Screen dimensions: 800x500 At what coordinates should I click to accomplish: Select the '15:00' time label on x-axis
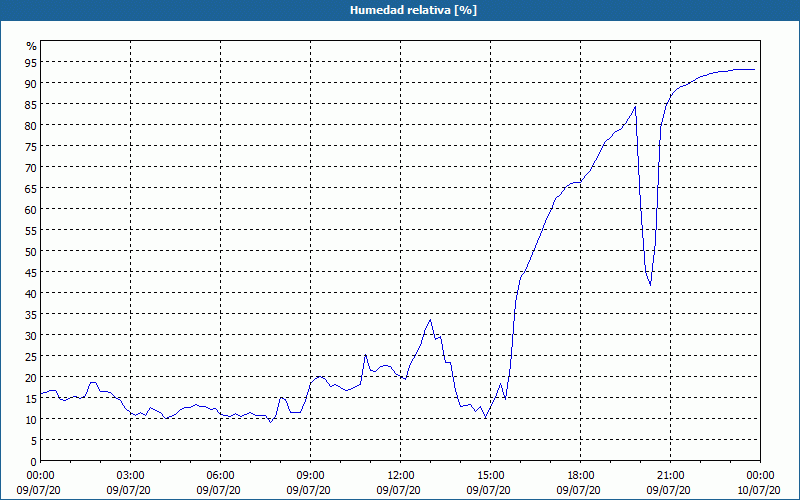point(490,476)
